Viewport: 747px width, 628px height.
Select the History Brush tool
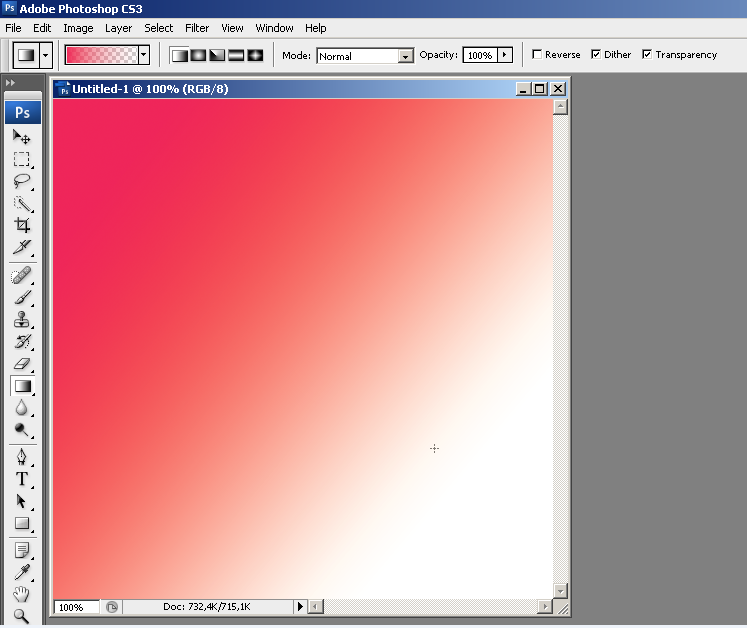pos(22,342)
